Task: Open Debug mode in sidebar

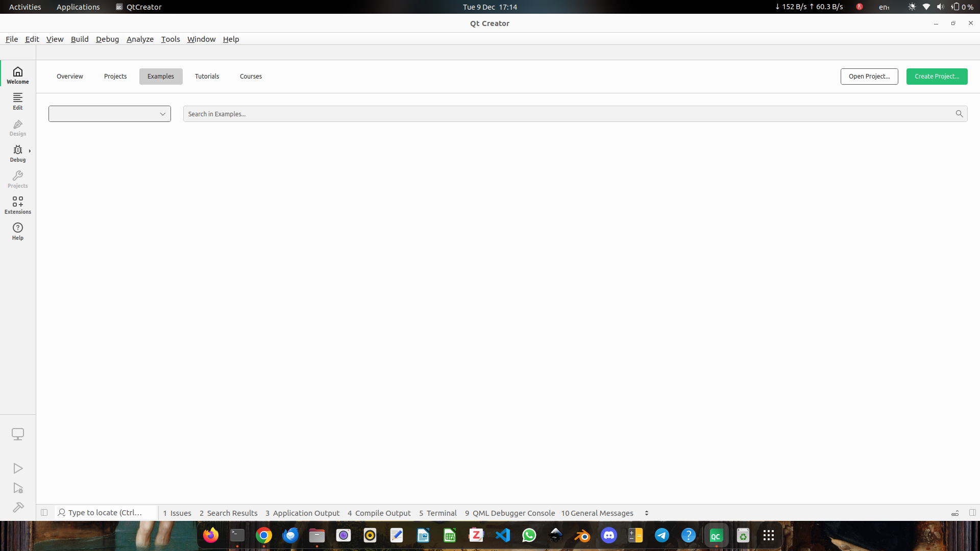Action: click(18, 154)
